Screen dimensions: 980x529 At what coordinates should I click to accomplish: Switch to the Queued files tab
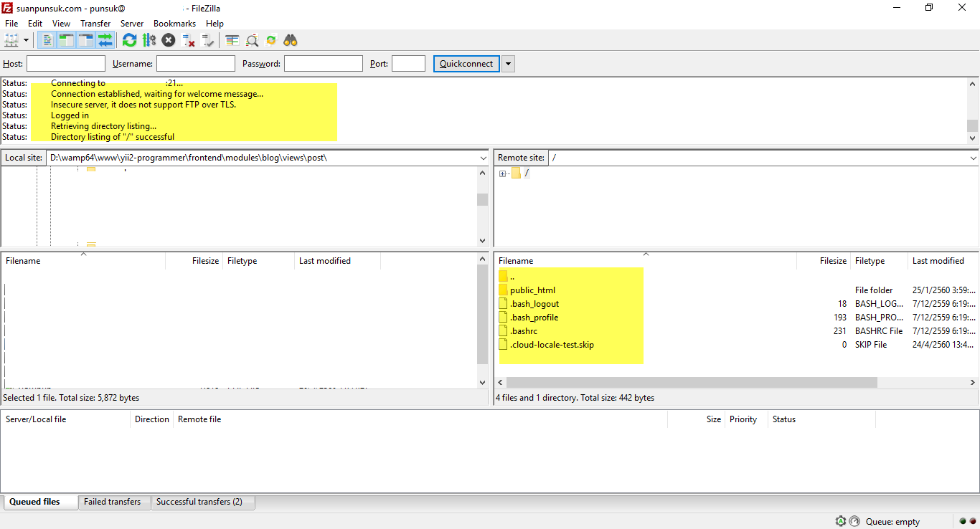pyautogui.click(x=40, y=502)
